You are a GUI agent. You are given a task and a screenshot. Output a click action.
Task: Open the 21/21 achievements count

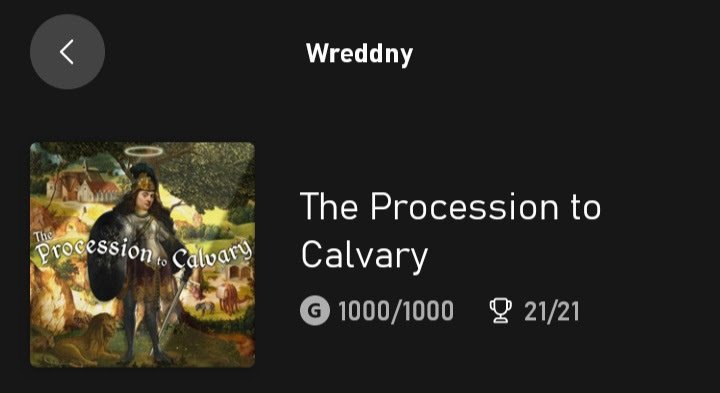click(551, 311)
